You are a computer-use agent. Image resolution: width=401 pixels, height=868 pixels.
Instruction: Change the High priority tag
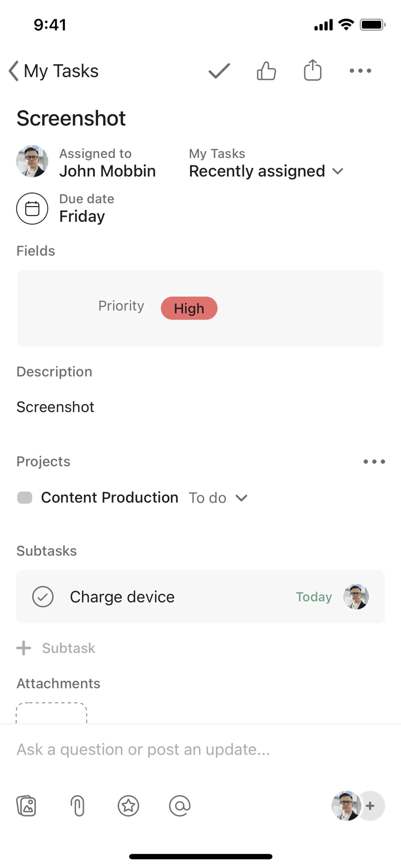pyautogui.click(x=189, y=308)
